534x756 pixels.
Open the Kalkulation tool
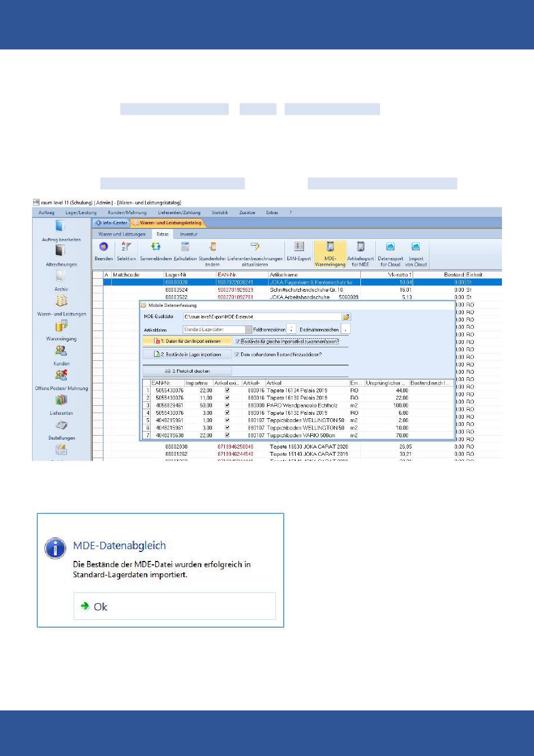click(185, 251)
